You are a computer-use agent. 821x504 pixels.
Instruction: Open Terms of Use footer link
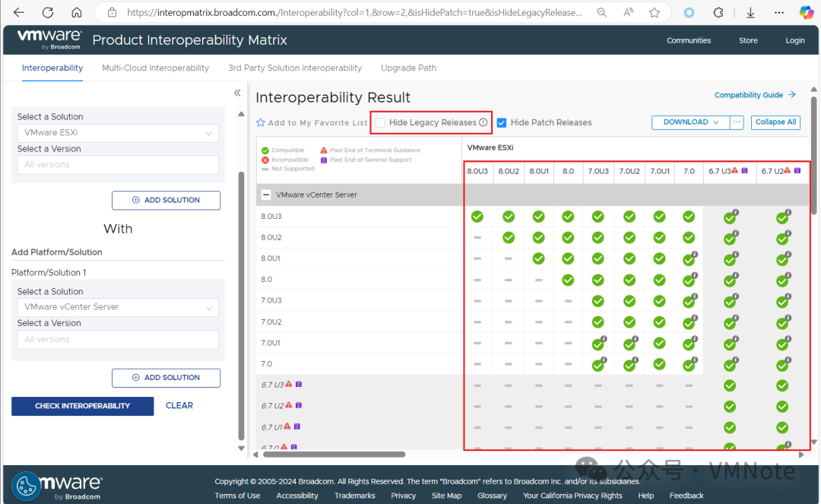click(237, 496)
